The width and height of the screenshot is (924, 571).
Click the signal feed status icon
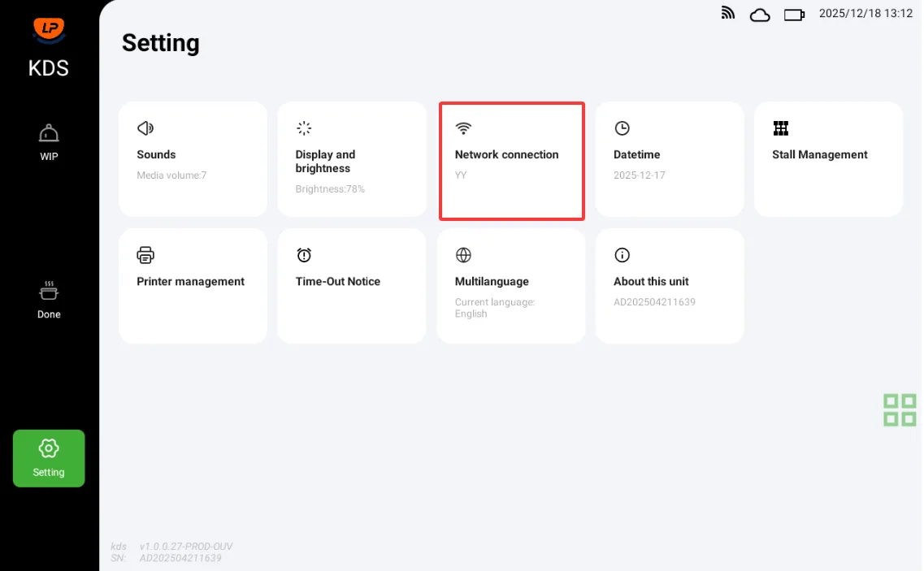click(x=728, y=13)
